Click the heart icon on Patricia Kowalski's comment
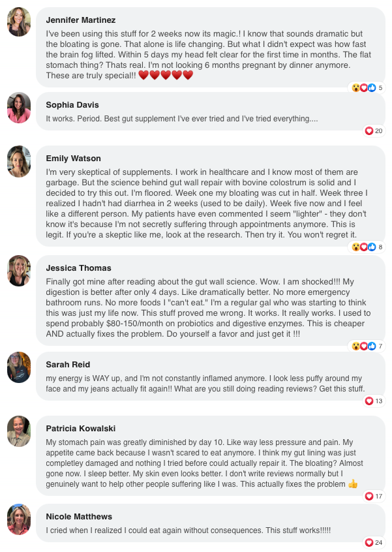Viewport: 392px width, 552px height. (x=369, y=497)
